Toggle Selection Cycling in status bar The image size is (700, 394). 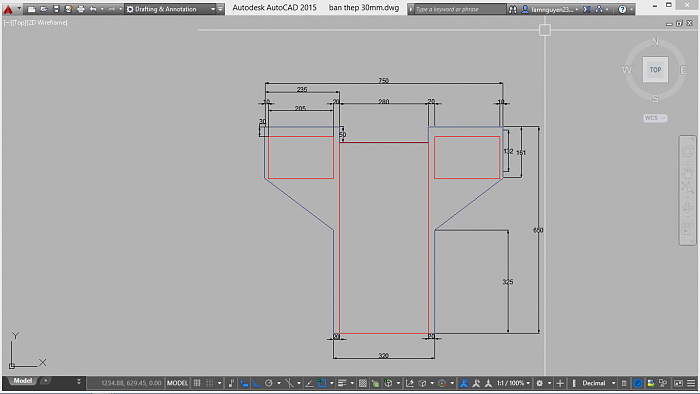pyautogui.click(x=375, y=383)
